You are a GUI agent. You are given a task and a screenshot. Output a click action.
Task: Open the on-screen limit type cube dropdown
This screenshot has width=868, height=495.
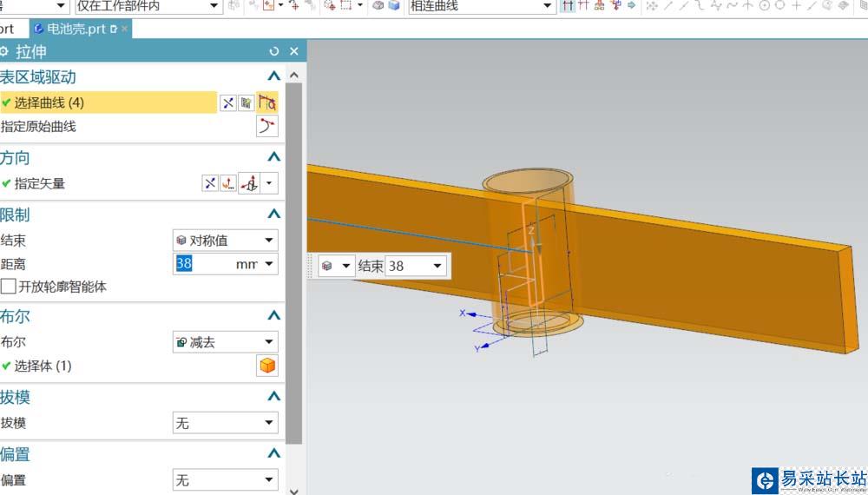pos(336,267)
